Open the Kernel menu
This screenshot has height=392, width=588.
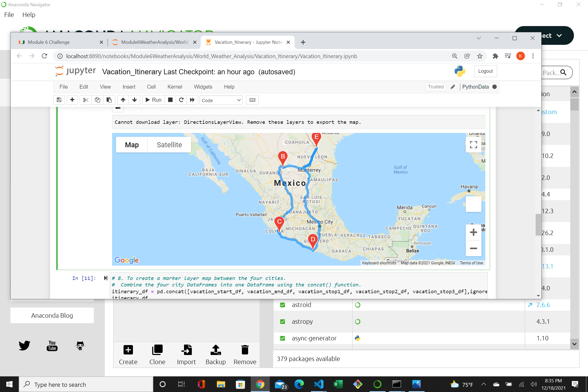(x=175, y=87)
